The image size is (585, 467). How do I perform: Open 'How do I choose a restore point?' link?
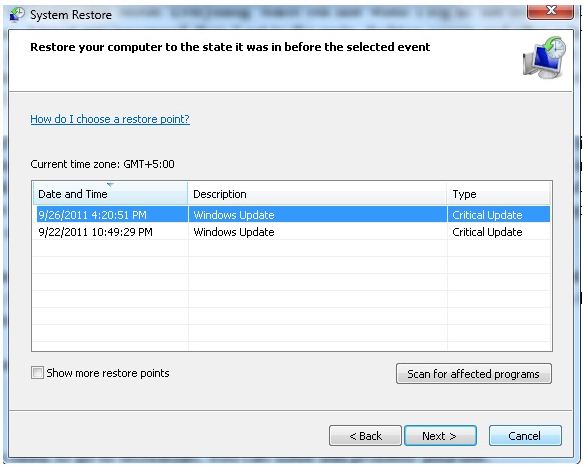click(110, 119)
